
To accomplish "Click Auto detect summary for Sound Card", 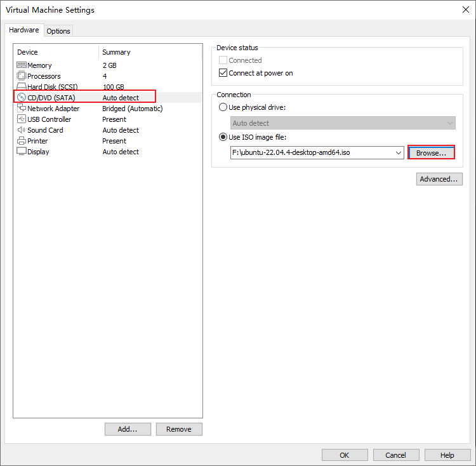I will coord(121,130).
